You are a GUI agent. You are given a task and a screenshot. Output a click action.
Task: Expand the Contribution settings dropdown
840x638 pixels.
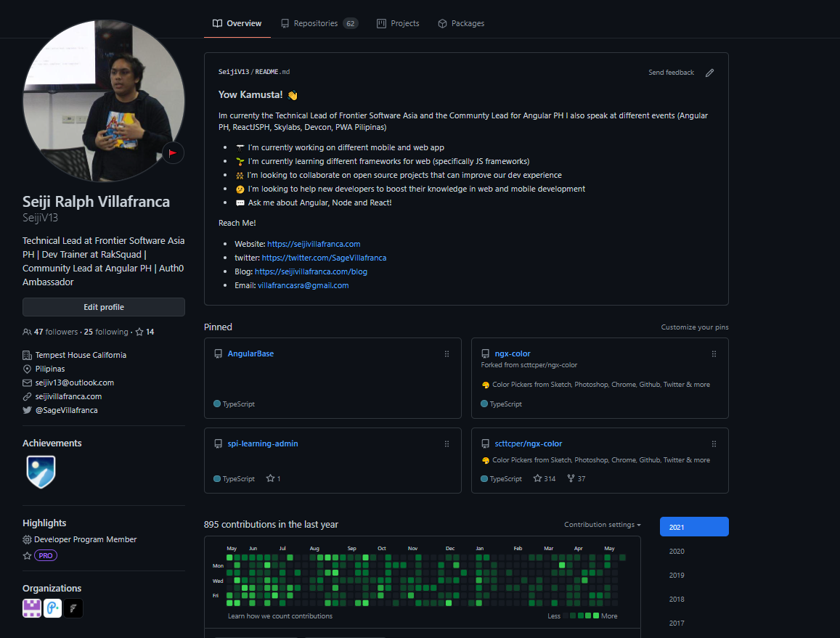click(x=602, y=525)
